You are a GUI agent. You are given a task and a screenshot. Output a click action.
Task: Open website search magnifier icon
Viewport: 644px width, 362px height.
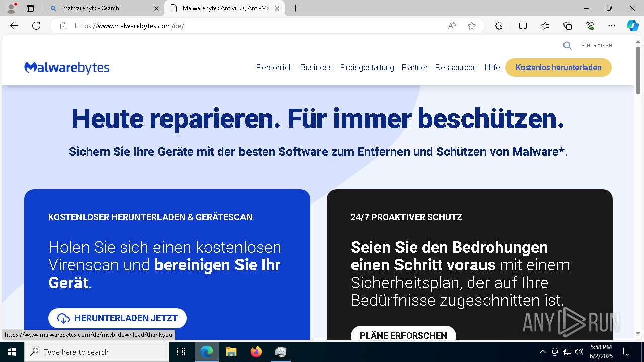[567, 46]
